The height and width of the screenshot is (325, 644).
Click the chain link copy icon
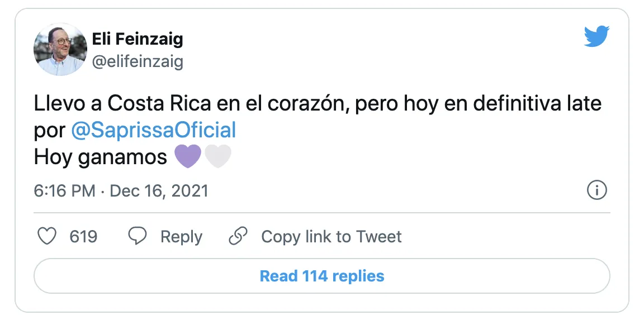coord(238,236)
